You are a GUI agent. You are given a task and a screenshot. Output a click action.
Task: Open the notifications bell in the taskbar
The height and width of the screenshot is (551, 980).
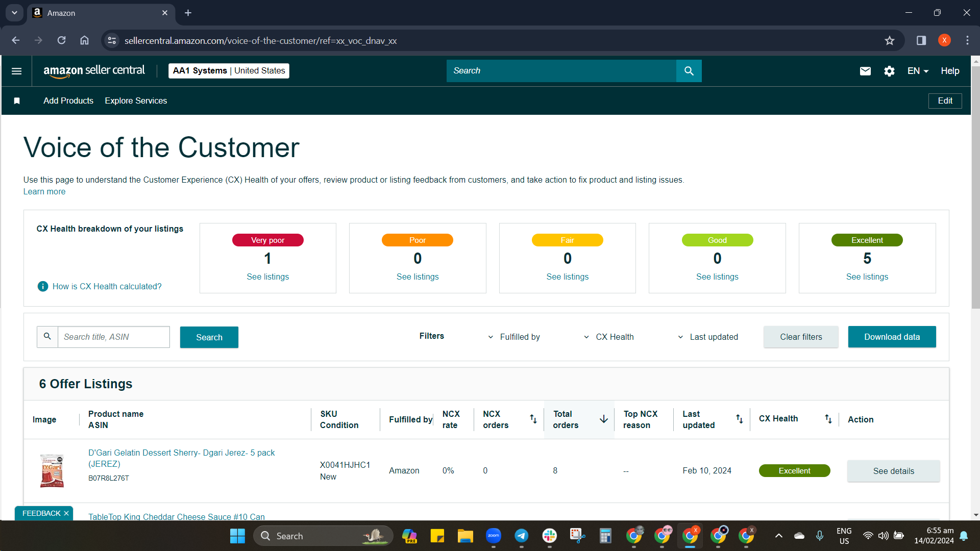[x=964, y=536]
